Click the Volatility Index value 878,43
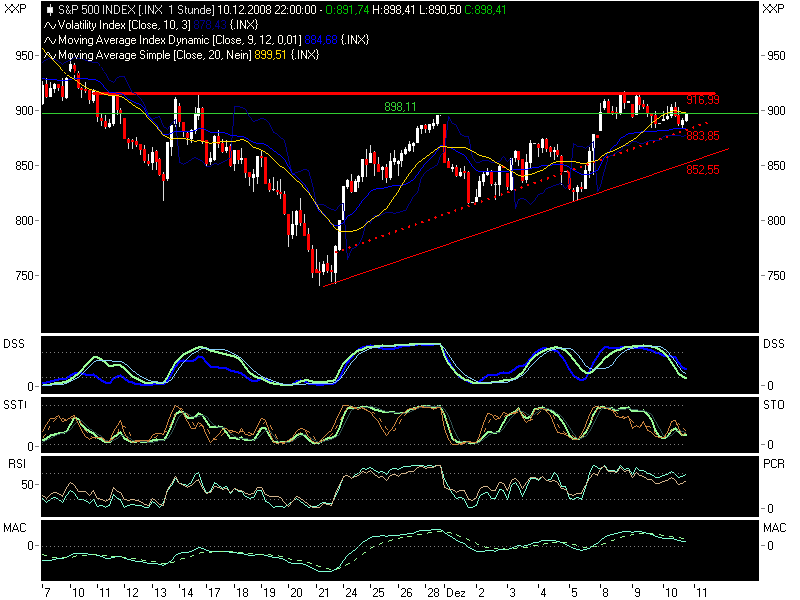800x600 pixels. (210, 25)
